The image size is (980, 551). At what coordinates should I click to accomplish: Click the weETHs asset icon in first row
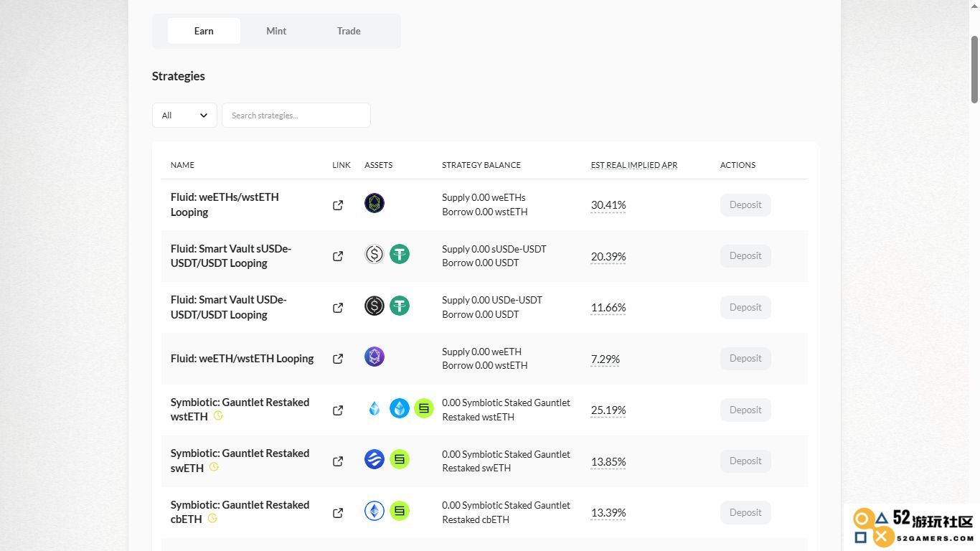374,203
